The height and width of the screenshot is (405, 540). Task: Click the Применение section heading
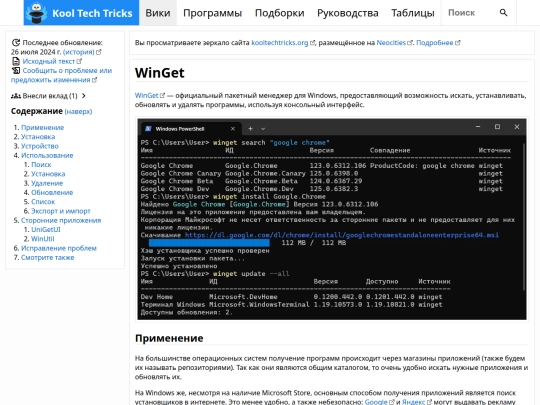169,338
